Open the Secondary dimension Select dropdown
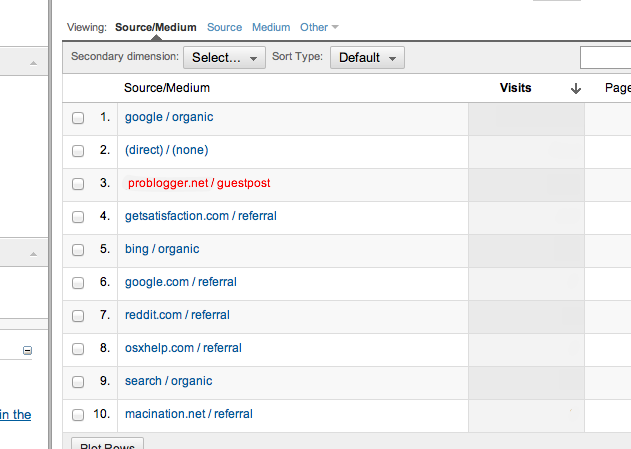631x449 pixels. point(224,58)
